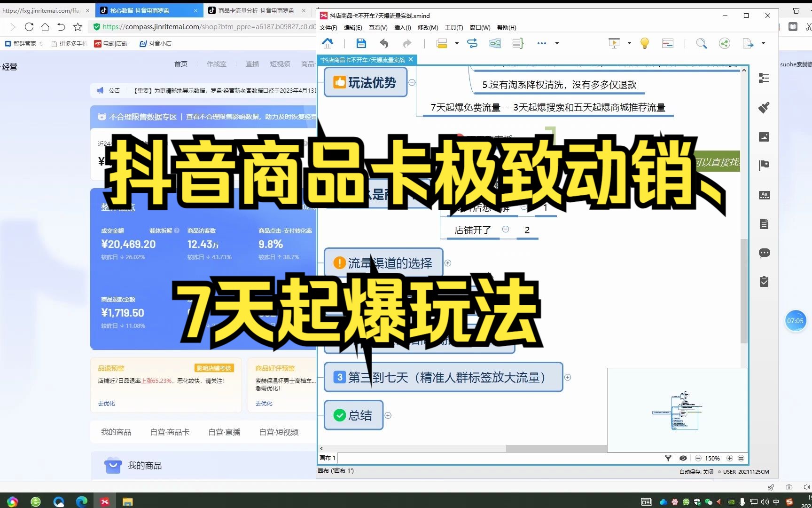Open the search magnifier in XMind

click(701, 43)
